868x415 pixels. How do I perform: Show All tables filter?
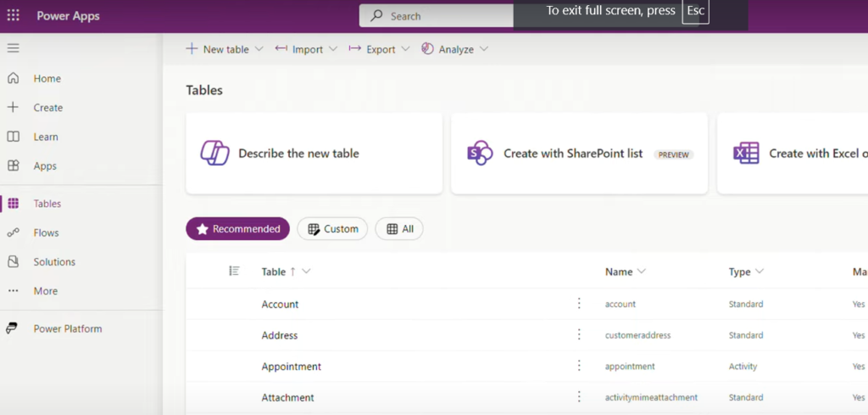[399, 229]
